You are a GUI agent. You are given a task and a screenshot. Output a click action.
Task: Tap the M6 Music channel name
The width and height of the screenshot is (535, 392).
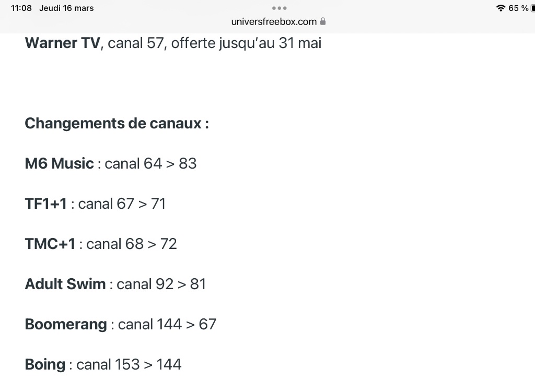pyautogui.click(x=59, y=163)
